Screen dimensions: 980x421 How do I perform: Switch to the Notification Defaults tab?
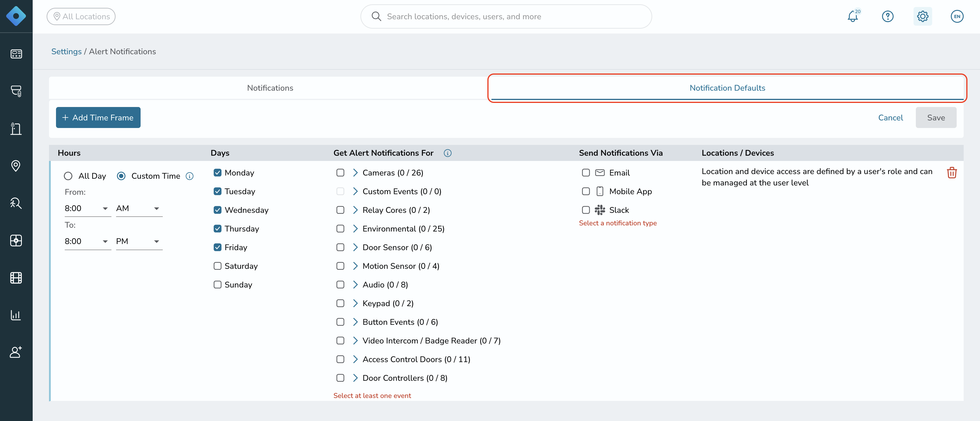727,88
